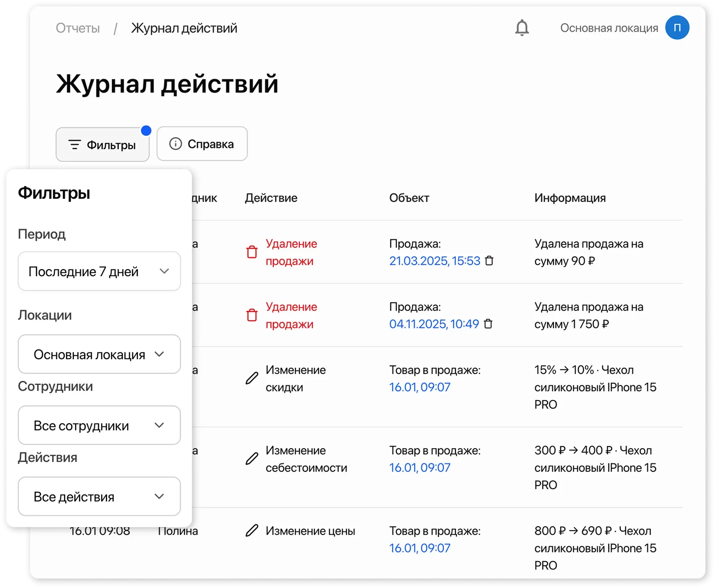
Task: Click the red trash icon for 1 750 ₽ deletion
Action: coord(252,315)
